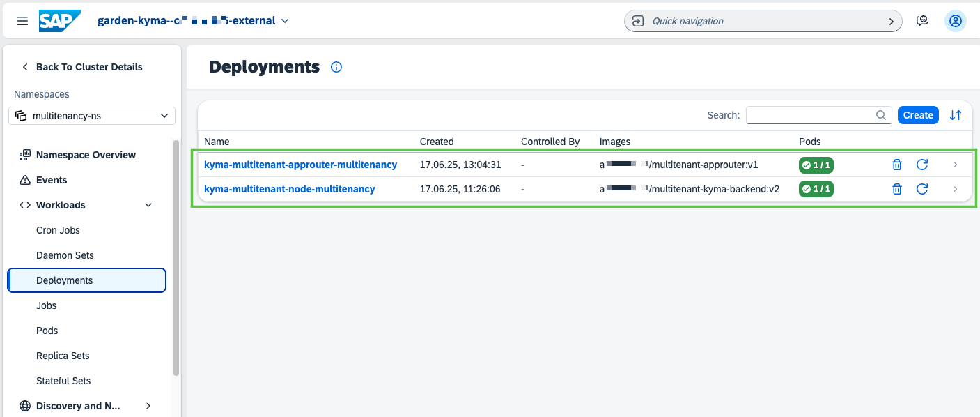Viewport: 980px width, 417px height.
Task: Click the Pods column header
Action: coord(810,142)
